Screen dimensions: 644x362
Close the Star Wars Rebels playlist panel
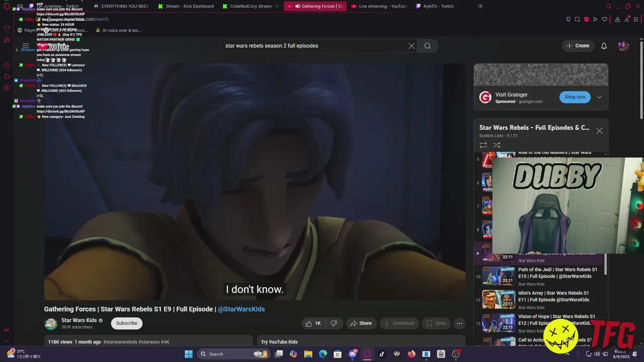(x=599, y=131)
